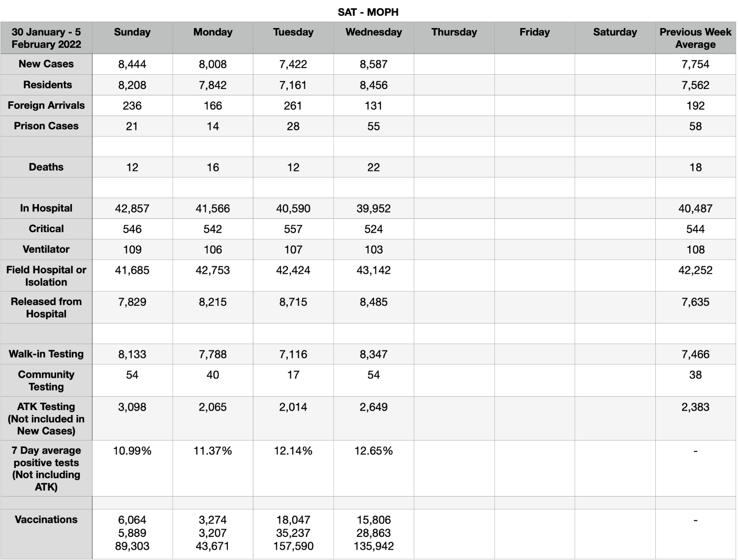Click the 12.65% positive tests cell

373,468
